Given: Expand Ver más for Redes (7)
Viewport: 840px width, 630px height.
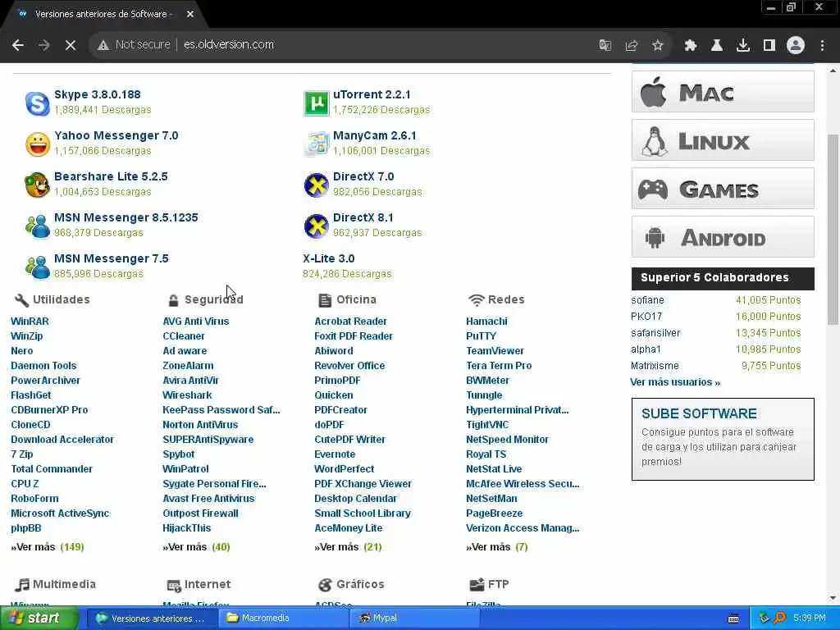Looking at the screenshot, I should click(497, 547).
